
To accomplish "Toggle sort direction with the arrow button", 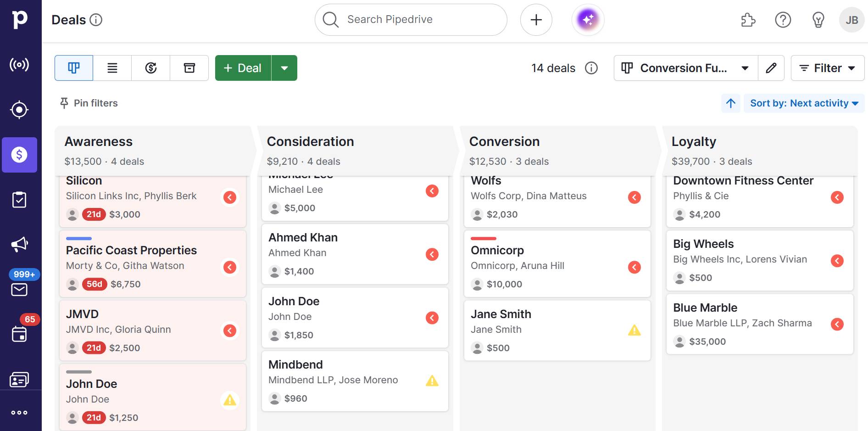I will [730, 103].
